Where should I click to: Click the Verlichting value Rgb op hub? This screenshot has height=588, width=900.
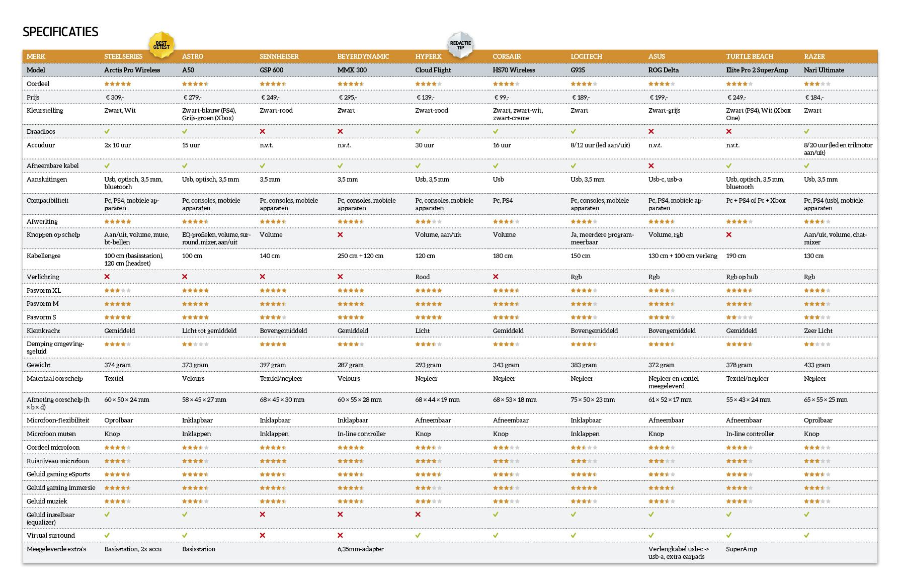coord(743,277)
